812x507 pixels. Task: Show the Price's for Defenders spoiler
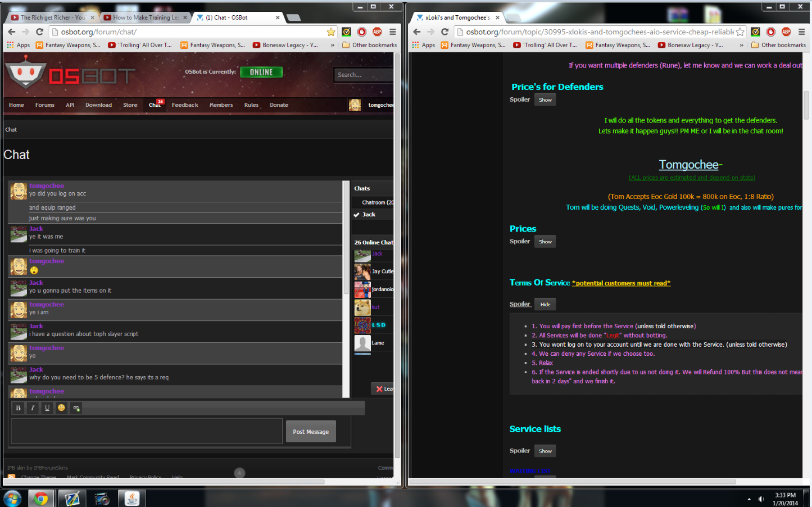545,100
